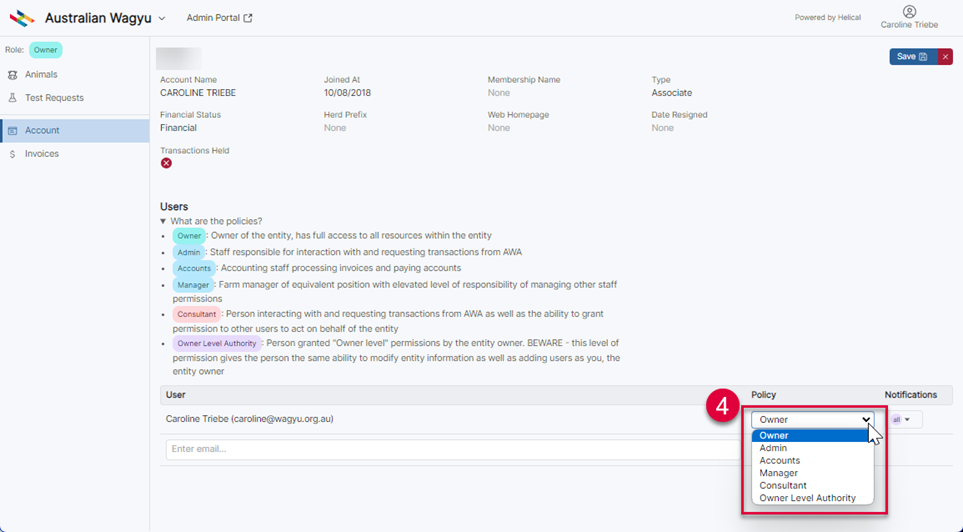Click the Policy column header
The image size is (963, 532).
763,395
